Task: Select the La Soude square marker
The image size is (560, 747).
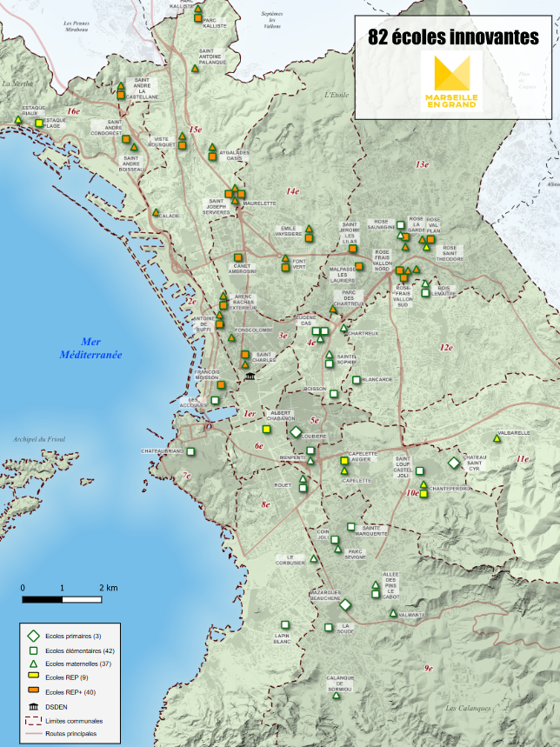Action: point(330,626)
